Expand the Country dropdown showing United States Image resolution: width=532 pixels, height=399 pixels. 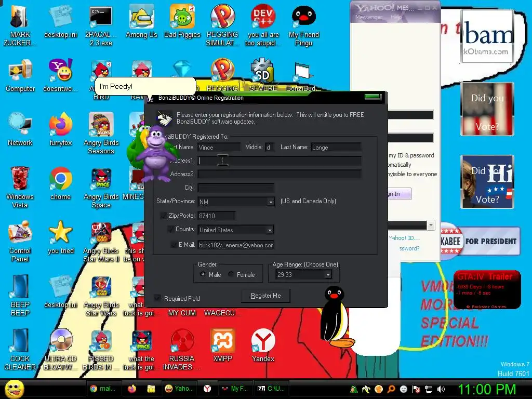coord(270,230)
